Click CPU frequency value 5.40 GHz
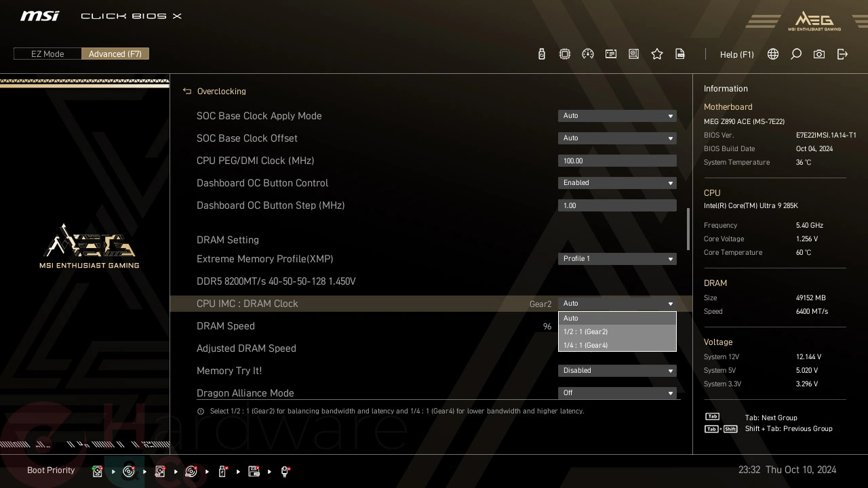Screen dimensions: 868x488 (x=810, y=226)
